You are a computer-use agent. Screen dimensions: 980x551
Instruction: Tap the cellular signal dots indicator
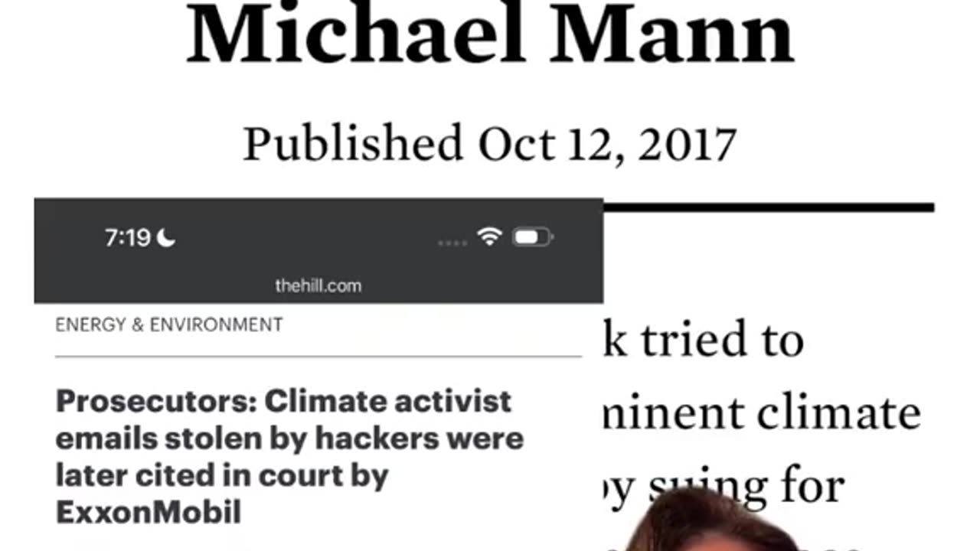pos(452,243)
